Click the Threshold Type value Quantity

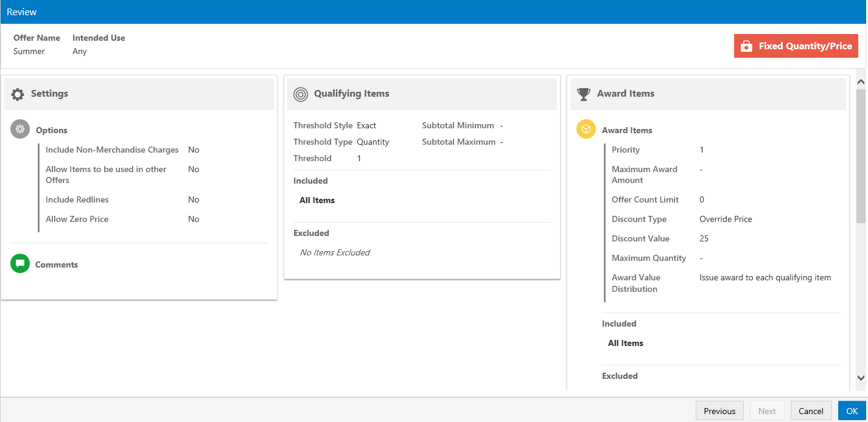point(373,142)
